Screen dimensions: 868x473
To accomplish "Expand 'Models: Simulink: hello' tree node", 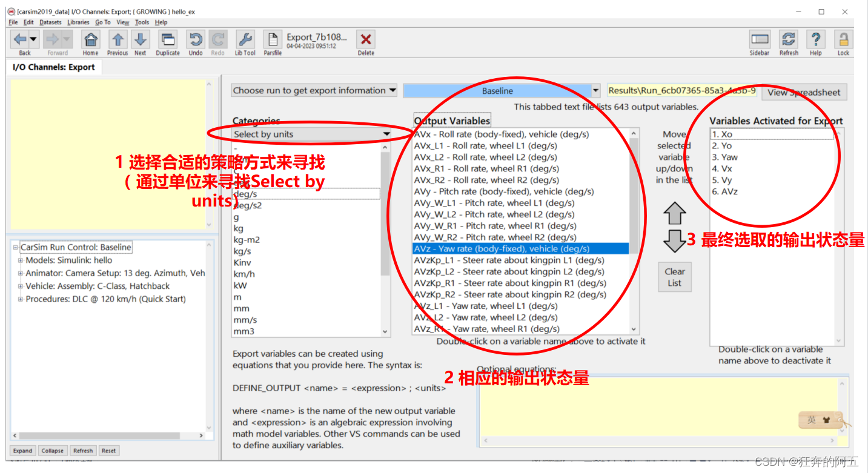I will 21,260.
